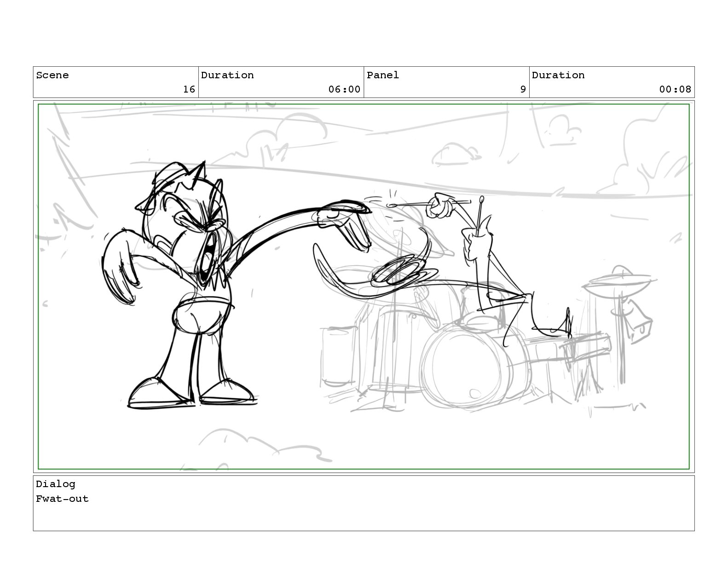The width and height of the screenshot is (728, 564).
Task: Click the Scene label in header
Action: click(x=52, y=75)
